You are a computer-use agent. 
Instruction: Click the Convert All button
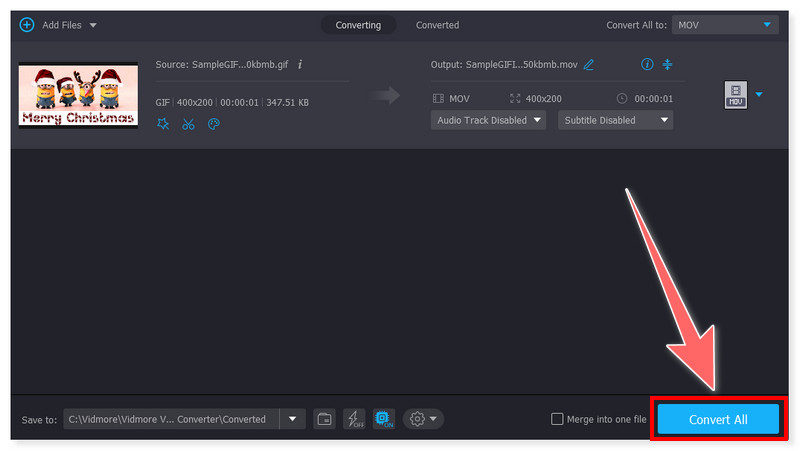(x=717, y=419)
